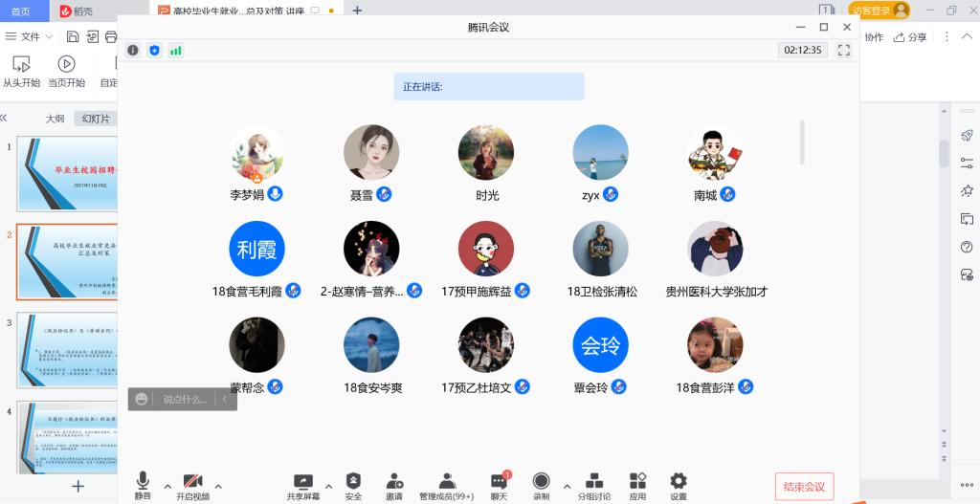Open the rocket icon in WPS sidebar

click(967, 136)
